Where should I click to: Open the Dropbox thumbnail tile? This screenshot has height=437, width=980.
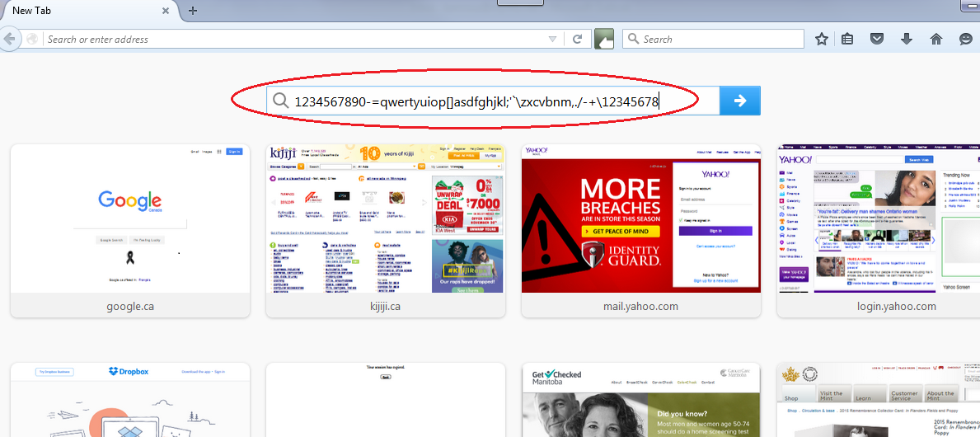tap(130, 400)
